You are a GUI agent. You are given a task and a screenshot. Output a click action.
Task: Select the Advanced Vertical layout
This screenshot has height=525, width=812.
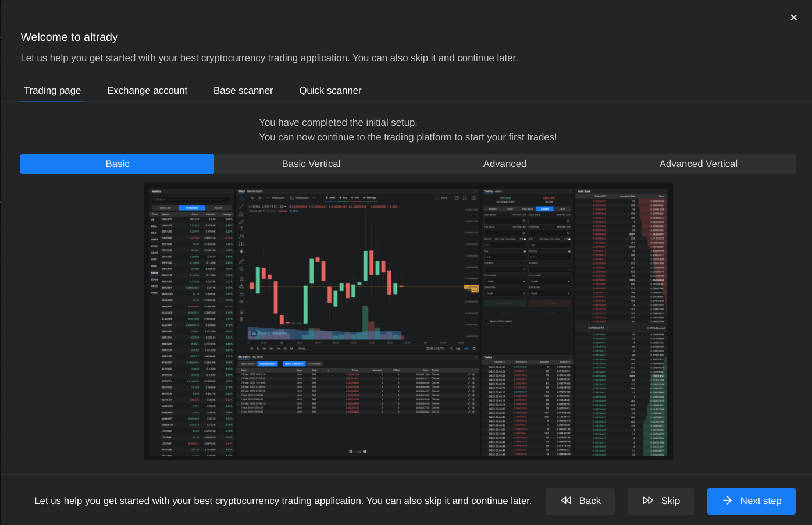tap(699, 164)
